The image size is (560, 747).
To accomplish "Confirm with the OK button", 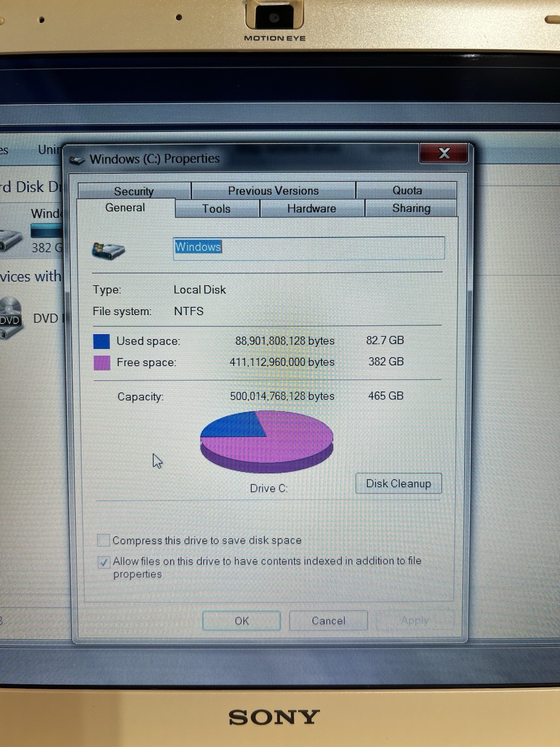I will (242, 620).
